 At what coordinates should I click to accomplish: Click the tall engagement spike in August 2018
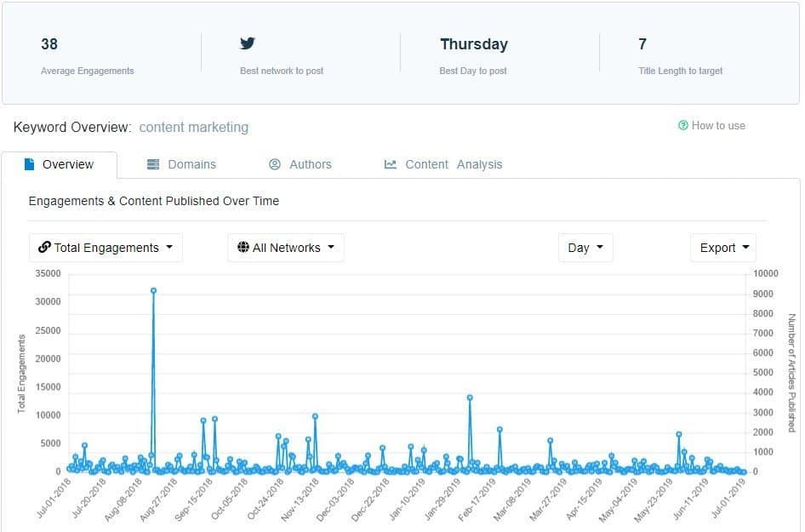(151, 290)
